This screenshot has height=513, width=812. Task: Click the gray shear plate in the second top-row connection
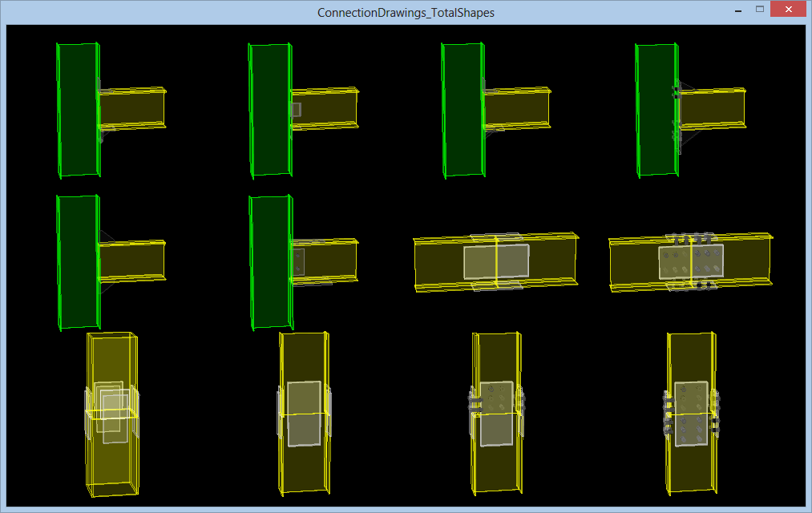point(295,110)
